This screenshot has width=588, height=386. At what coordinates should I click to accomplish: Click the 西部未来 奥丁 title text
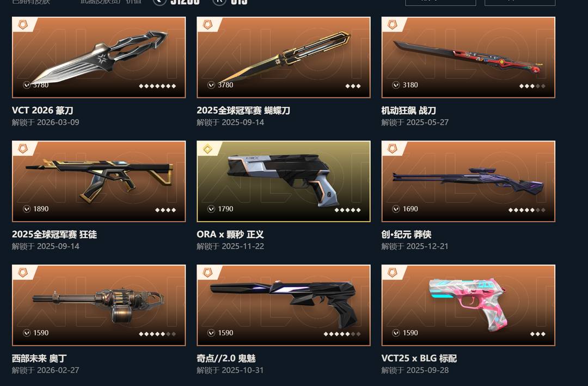point(39,358)
